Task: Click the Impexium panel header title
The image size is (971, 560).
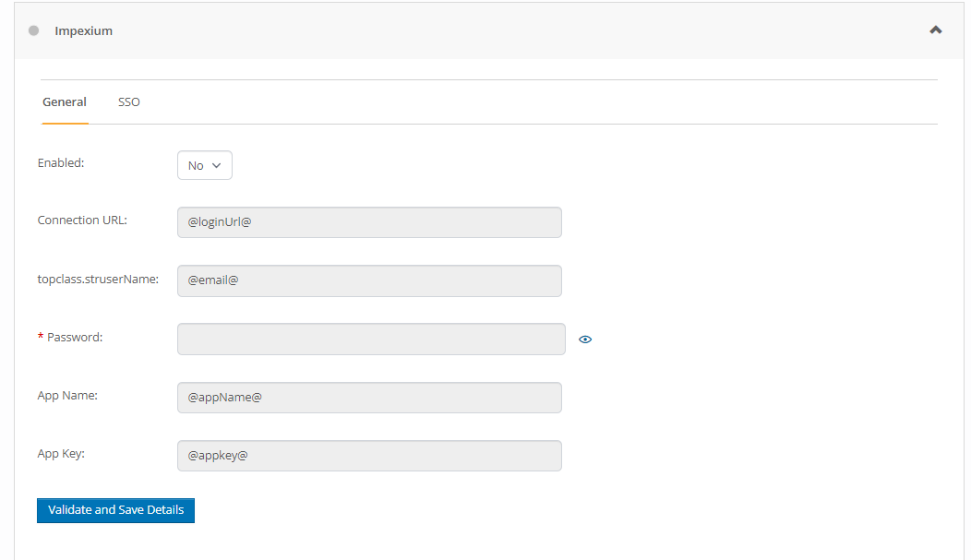Action: [83, 30]
